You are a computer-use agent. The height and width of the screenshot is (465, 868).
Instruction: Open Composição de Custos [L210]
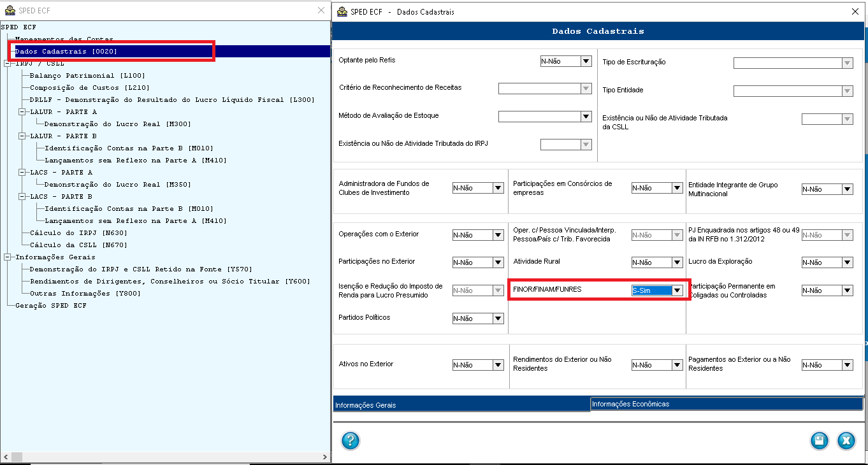click(90, 88)
